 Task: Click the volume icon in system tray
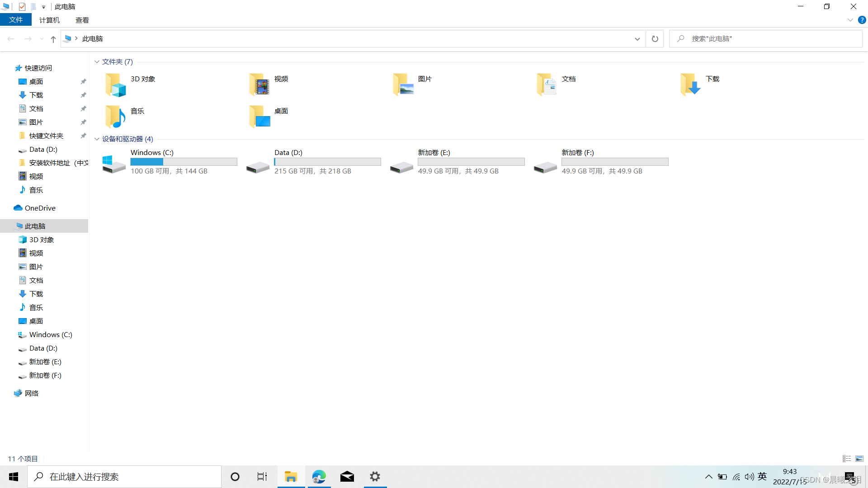click(x=749, y=477)
